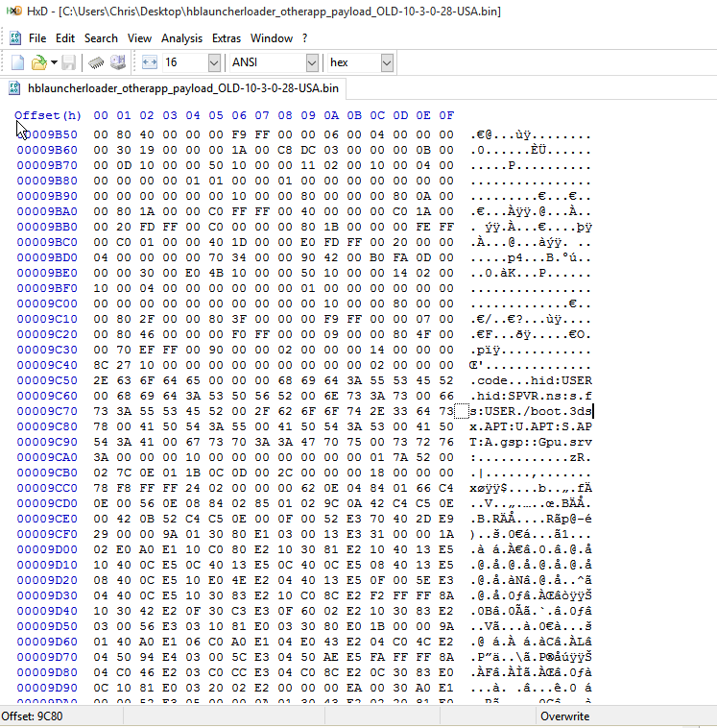Open the Analysis menu
The height and width of the screenshot is (728, 717).
[181, 38]
